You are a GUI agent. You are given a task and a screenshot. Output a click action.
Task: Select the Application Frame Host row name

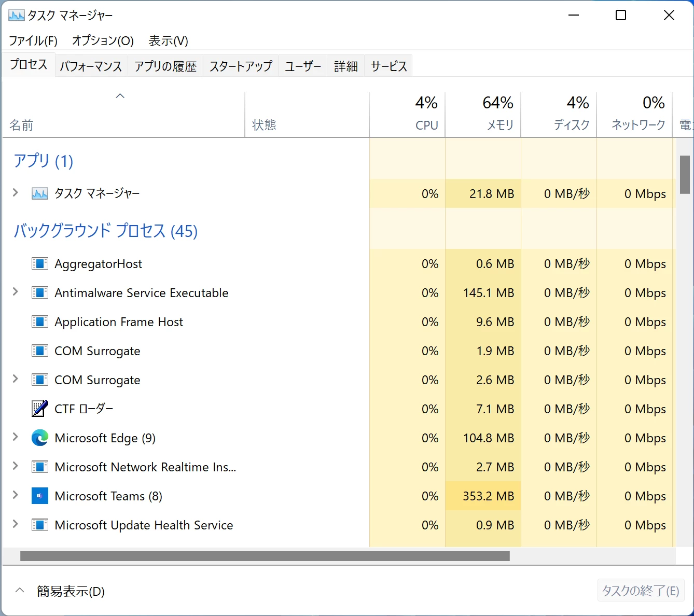(119, 322)
